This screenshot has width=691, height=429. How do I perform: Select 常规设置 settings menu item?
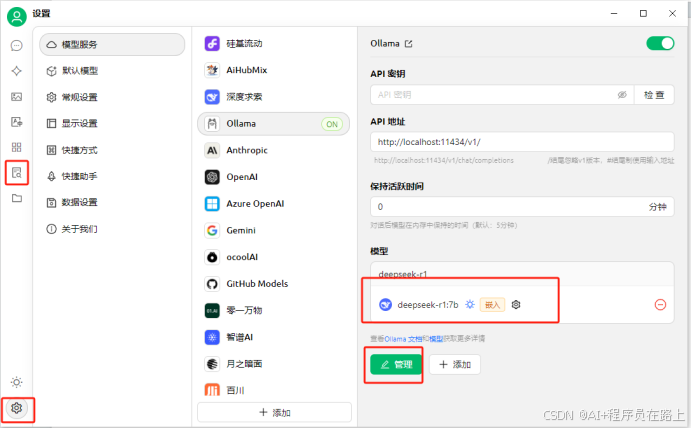[112, 97]
